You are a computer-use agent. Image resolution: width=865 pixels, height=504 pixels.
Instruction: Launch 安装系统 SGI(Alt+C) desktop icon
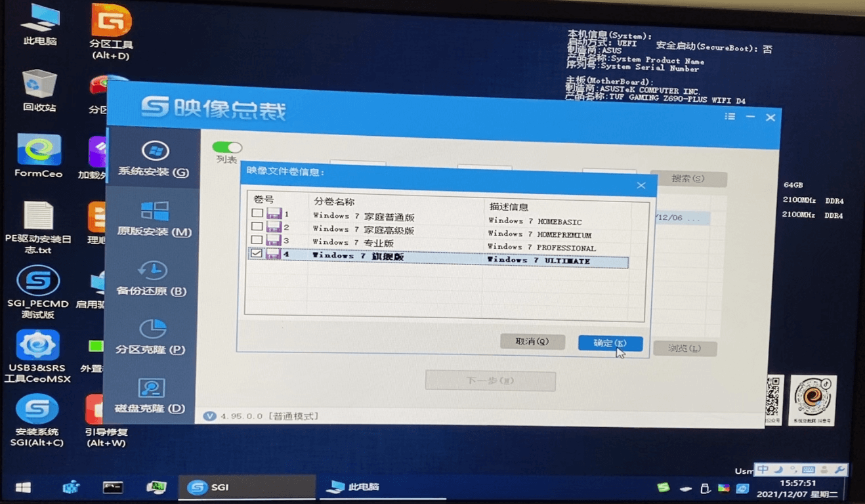[37, 421]
